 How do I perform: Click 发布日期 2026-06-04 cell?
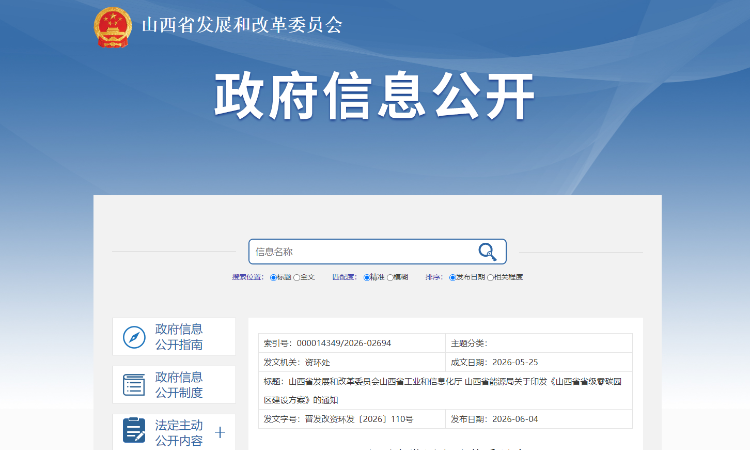[x=539, y=419]
